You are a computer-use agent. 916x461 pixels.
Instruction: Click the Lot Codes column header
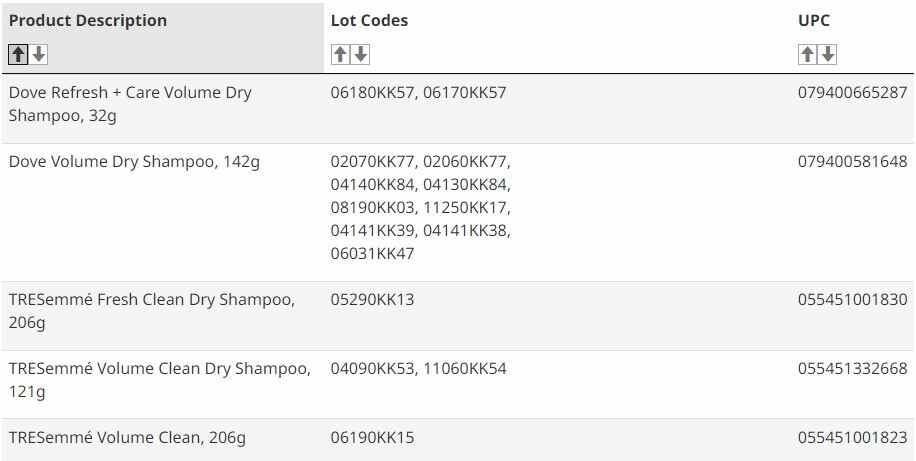[x=369, y=21]
